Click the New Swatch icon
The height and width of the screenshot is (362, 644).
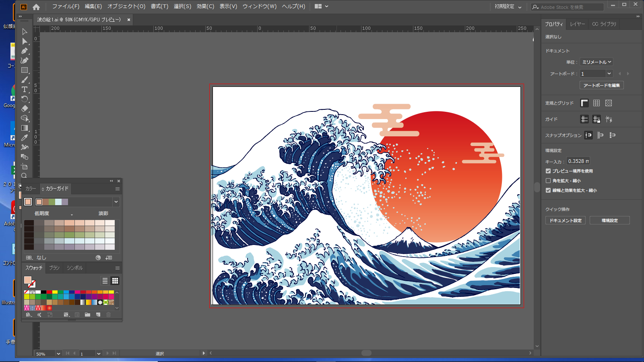point(98,315)
